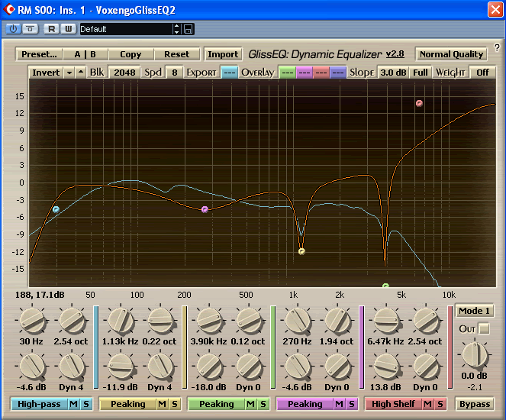The height and width of the screenshot is (420, 506).
Task: Click the preset stepper arrows
Action: (176, 29)
